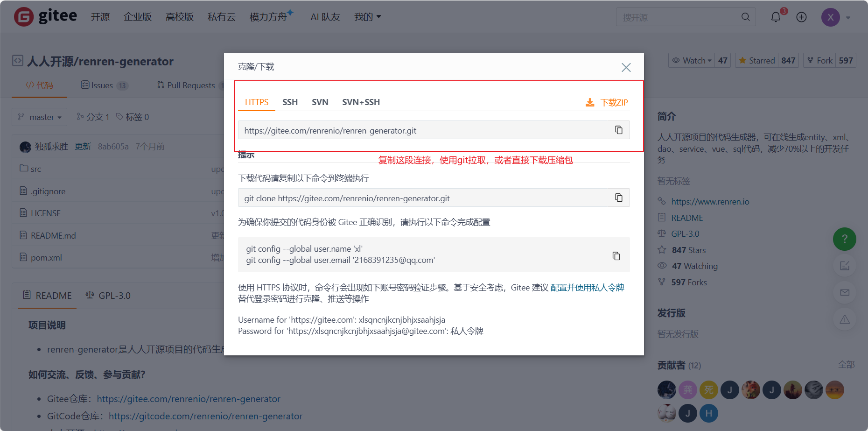Click the Fork button

tap(819, 61)
